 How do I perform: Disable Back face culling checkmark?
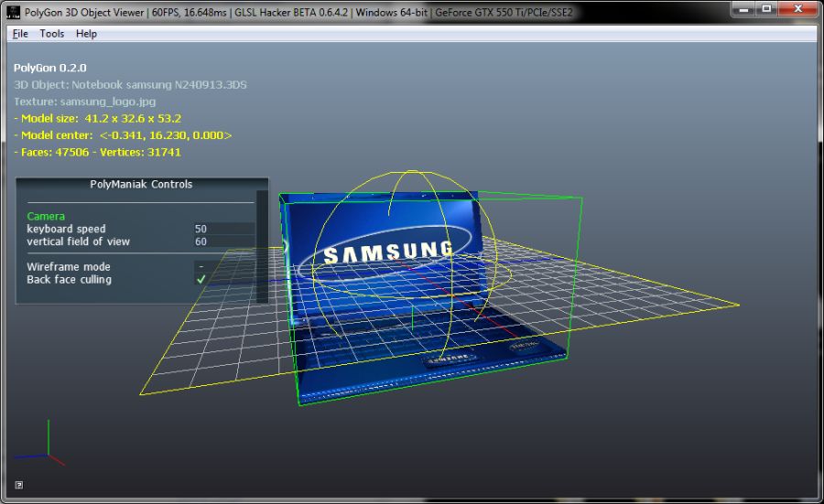(x=201, y=280)
